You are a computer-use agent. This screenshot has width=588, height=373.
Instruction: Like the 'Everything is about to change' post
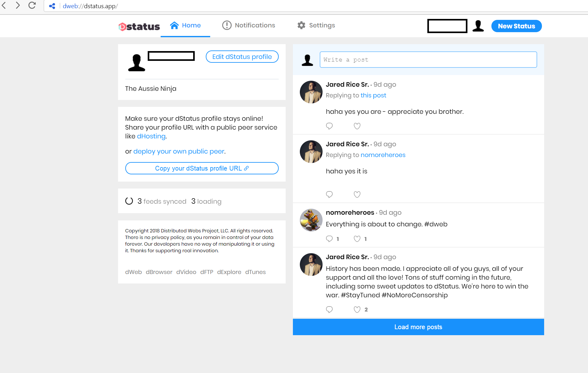[x=357, y=239]
